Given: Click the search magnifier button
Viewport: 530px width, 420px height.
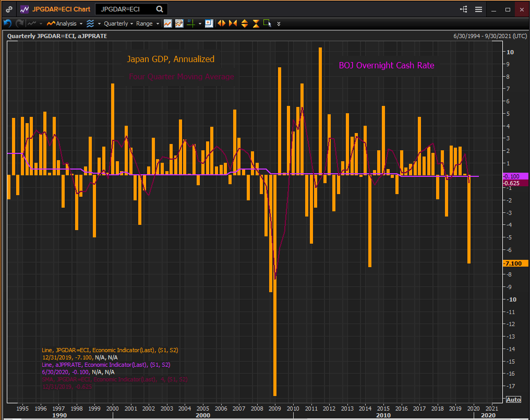Looking at the screenshot, I should (x=160, y=9).
